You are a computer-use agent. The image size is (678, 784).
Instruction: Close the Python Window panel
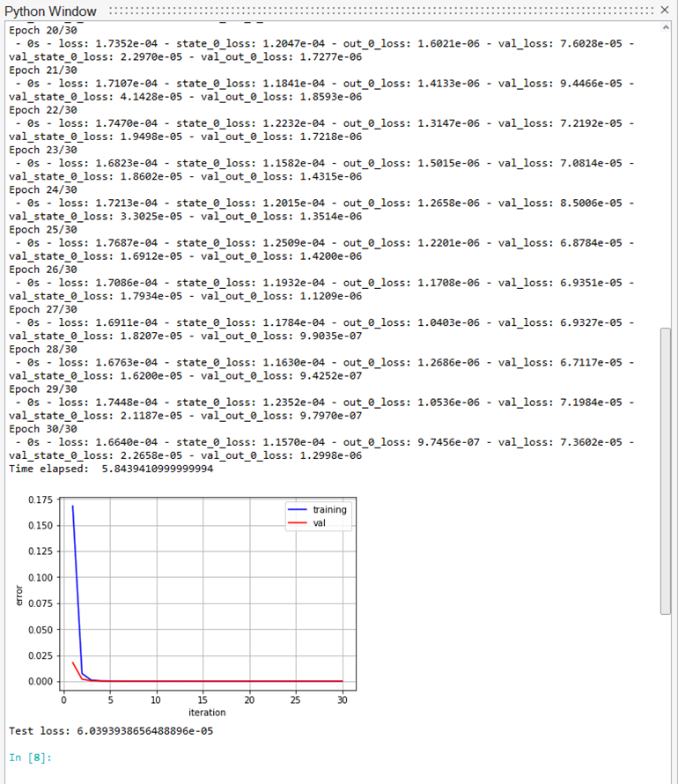(665, 10)
